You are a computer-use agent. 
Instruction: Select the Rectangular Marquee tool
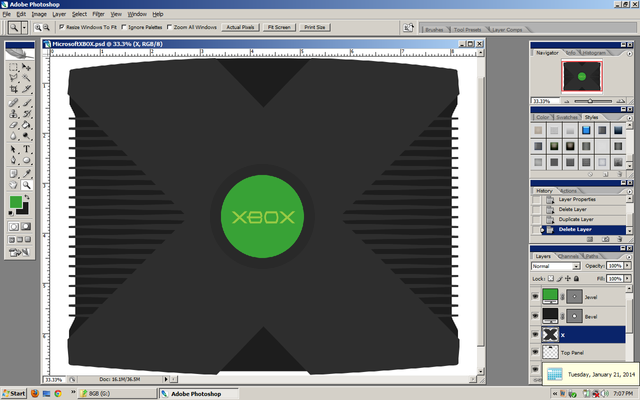13,67
